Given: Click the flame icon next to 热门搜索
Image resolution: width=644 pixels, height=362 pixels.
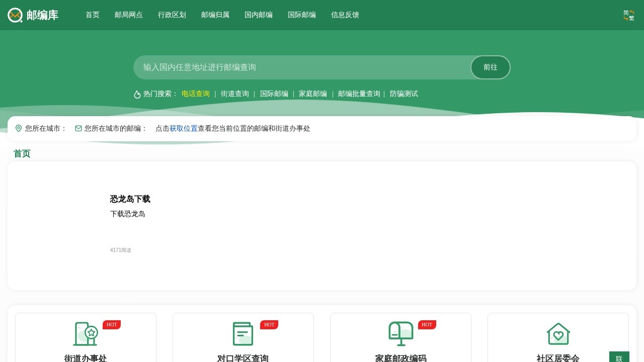Looking at the screenshot, I should click(x=137, y=94).
